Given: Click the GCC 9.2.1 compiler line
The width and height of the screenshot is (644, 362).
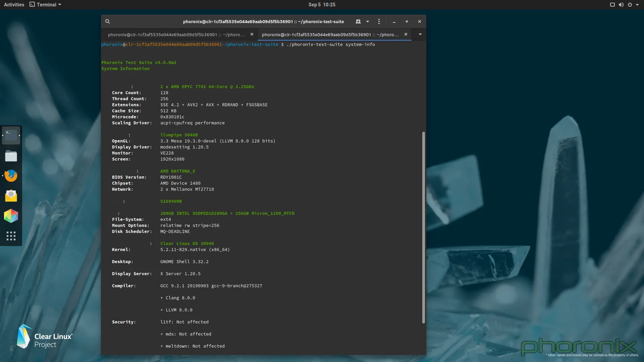Looking at the screenshot, I should 211,286.
